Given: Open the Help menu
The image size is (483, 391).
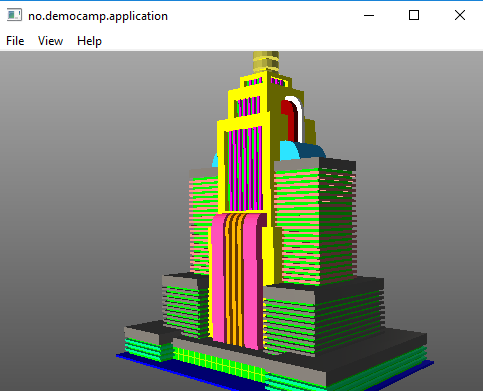Looking at the screenshot, I should (89, 41).
